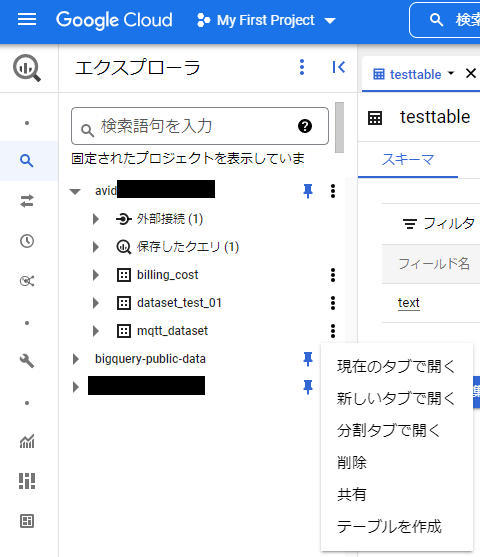Click the Explorer panel scrollbar

339,127
